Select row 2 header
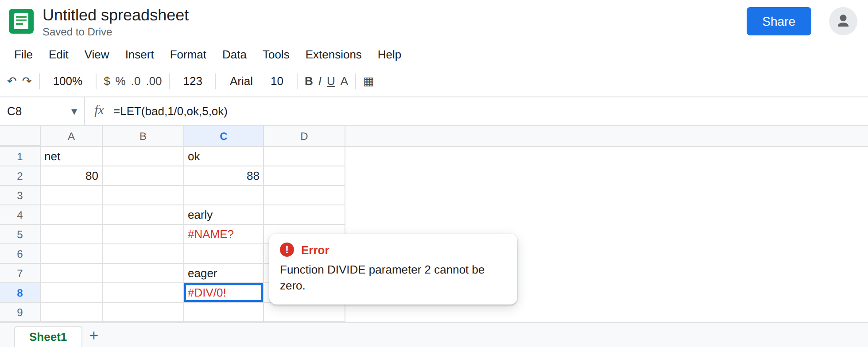The image size is (868, 347). coord(20,176)
